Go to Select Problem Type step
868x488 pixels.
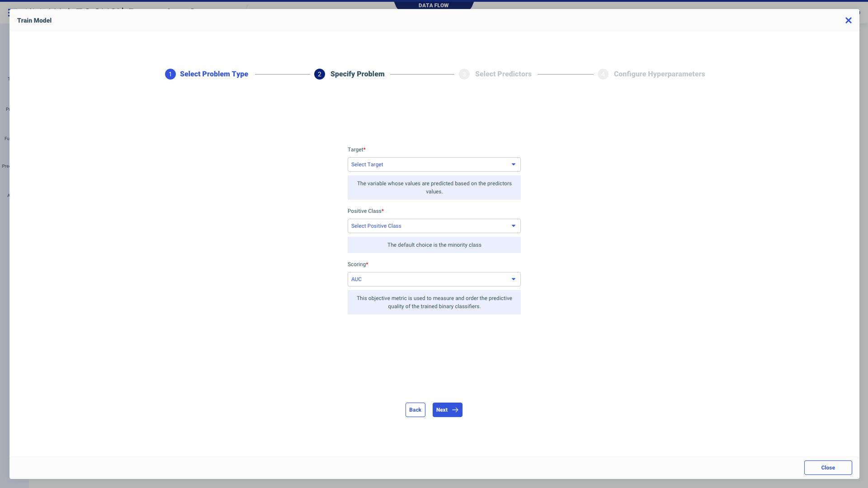tap(214, 74)
